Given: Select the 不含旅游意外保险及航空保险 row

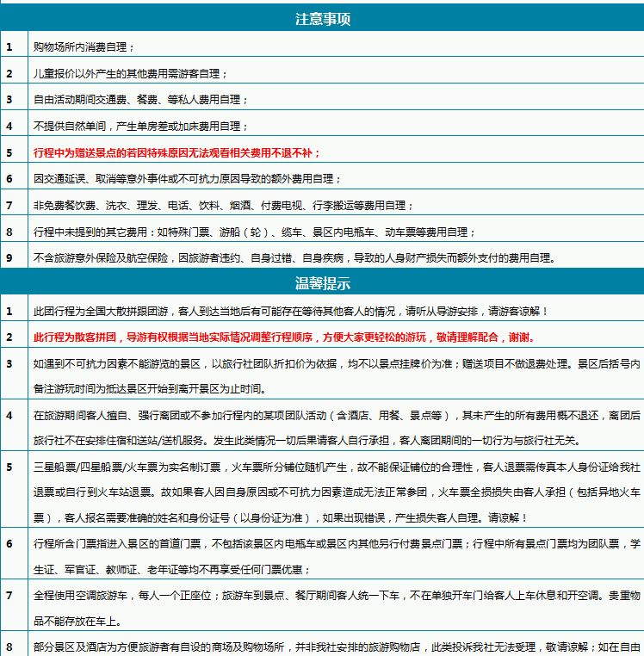Looking at the screenshot, I should coord(294,257).
